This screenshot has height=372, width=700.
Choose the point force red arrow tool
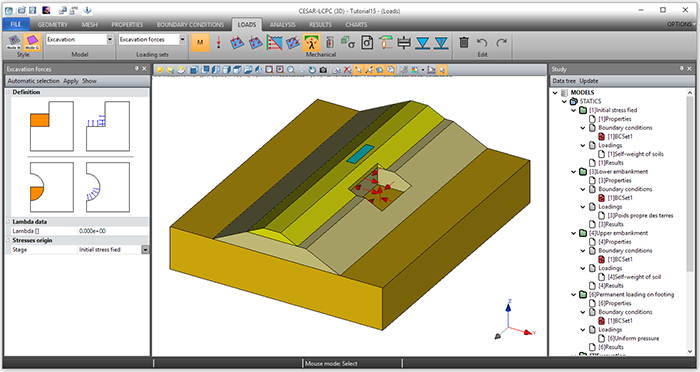tap(219, 42)
